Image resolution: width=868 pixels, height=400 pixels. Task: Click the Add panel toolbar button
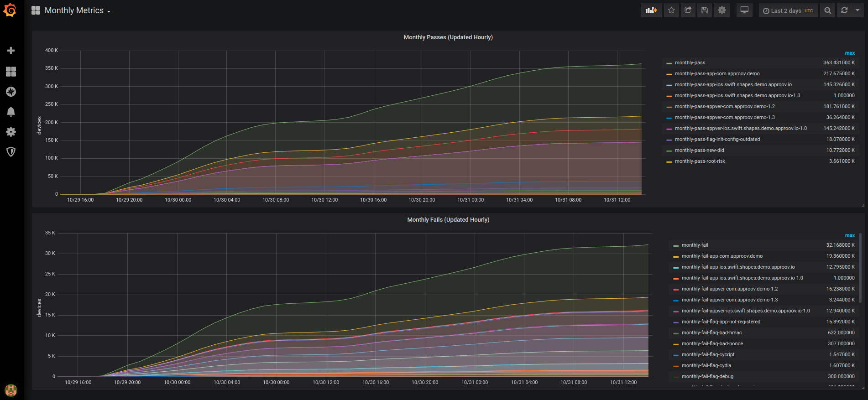tap(651, 10)
